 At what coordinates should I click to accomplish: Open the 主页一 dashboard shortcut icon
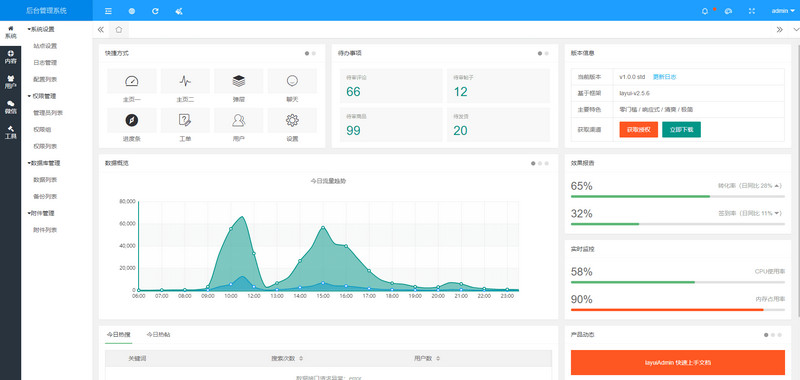(132, 81)
